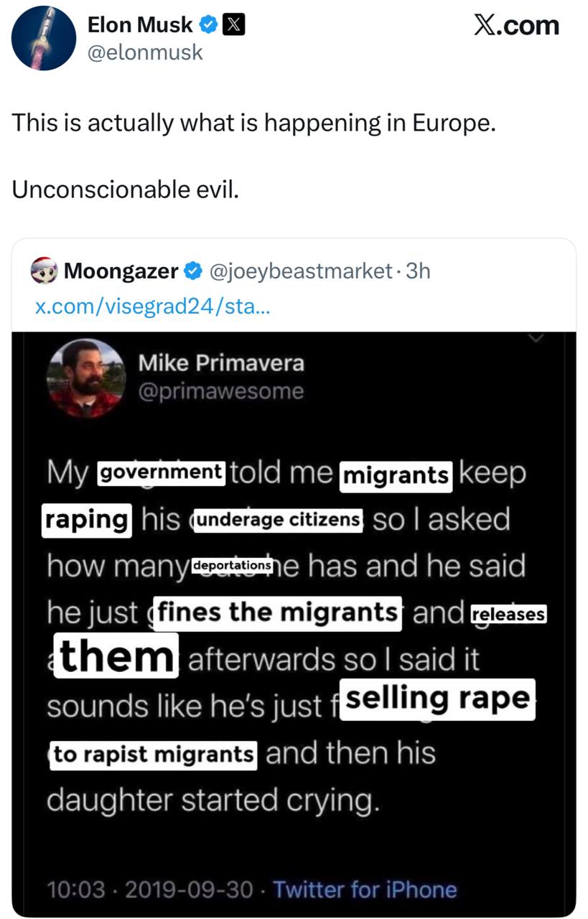Image resolution: width=588 pixels, height=919 pixels.
Task: Click the verified checkmark next to Moongazer
Action: click(x=193, y=271)
